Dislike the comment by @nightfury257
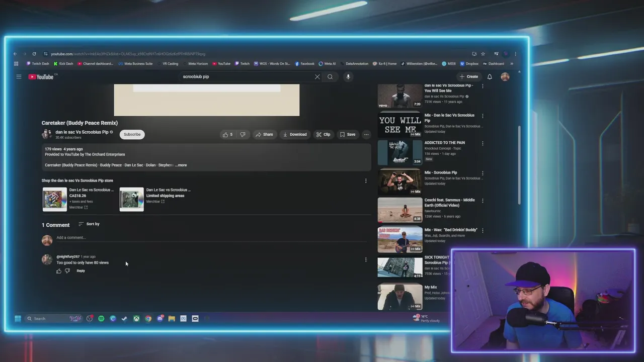The image size is (644, 362). coord(67,271)
